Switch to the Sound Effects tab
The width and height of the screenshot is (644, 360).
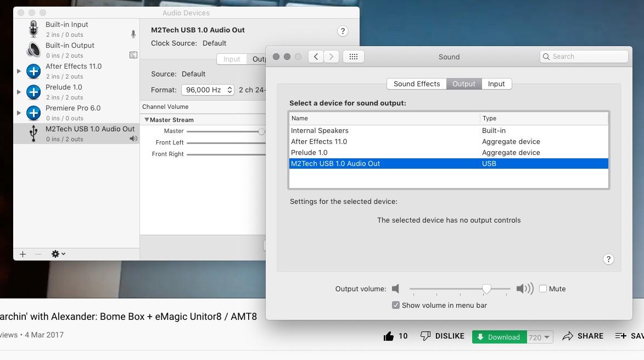tap(416, 84)
